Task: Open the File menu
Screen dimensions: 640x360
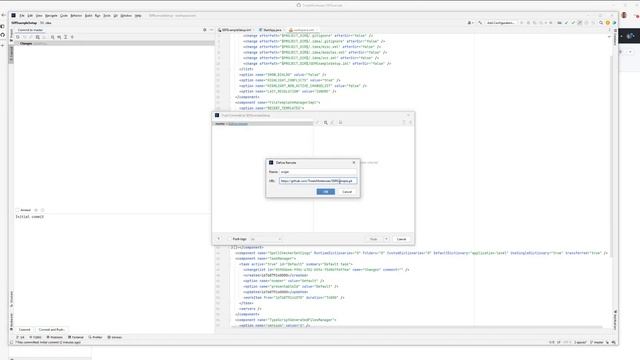Action: (x=22, y=16)
